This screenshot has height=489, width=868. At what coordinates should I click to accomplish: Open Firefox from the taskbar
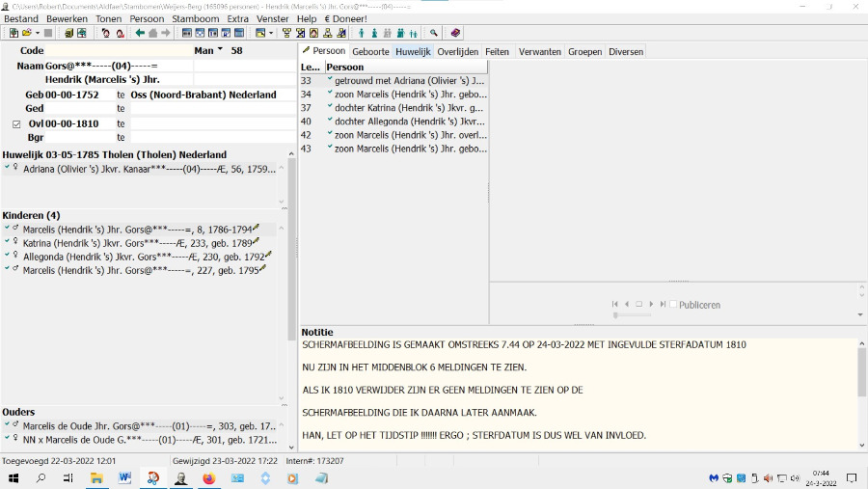click(209, 477)
